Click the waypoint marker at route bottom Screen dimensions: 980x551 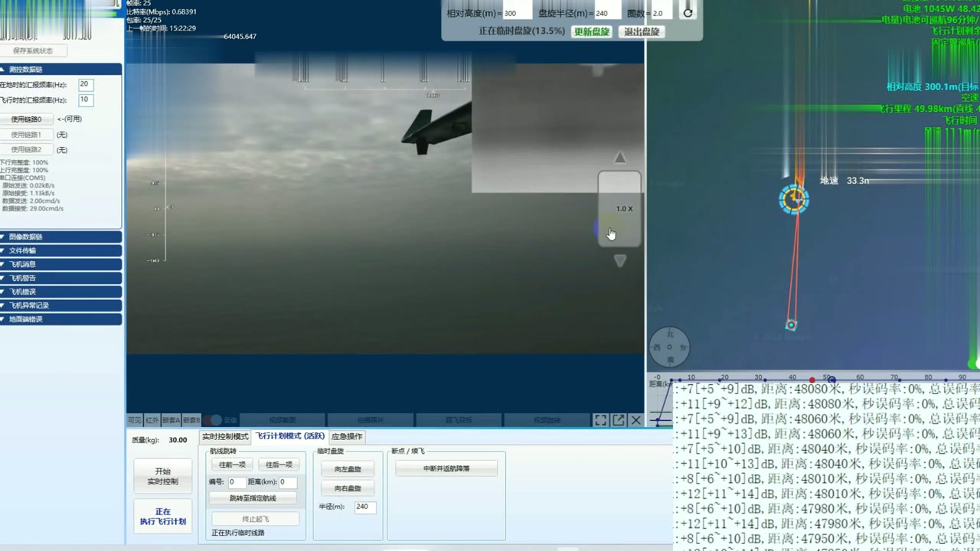[x=791, y=325]
